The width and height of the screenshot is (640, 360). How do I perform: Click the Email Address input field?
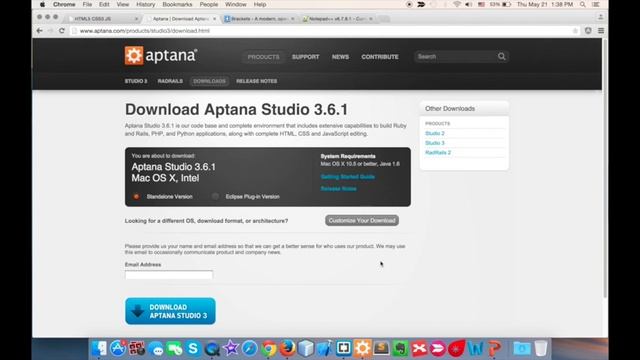(x=169, y=274)
